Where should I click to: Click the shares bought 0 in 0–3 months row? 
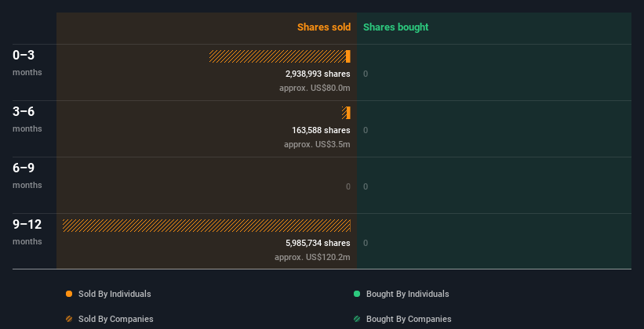(366, 74)
